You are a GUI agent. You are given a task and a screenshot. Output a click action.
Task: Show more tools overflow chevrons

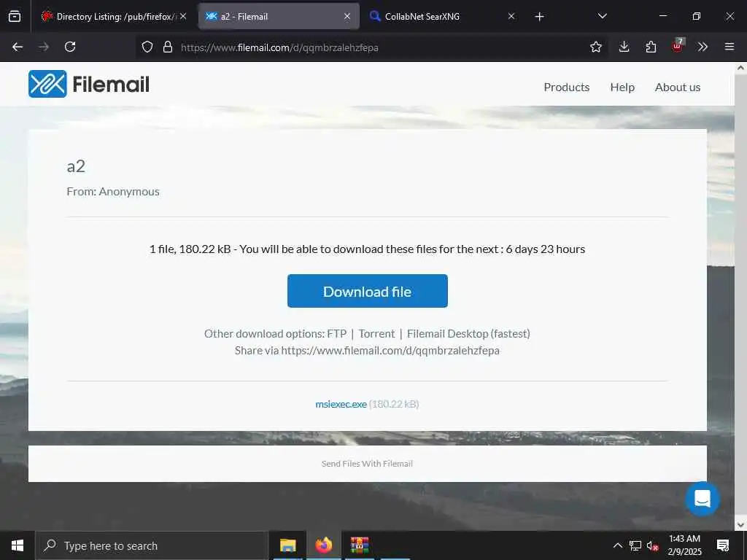[703, 47]
